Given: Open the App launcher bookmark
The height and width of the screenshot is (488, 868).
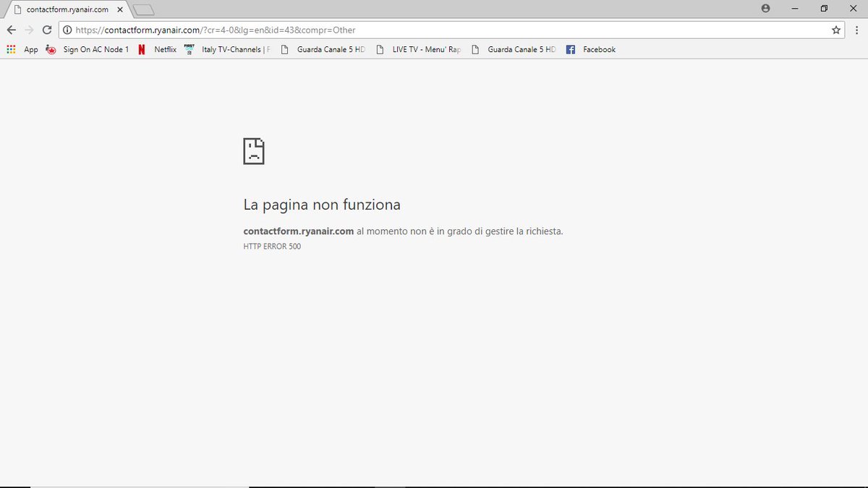Looking at the screenshot, I should (22, 49).
